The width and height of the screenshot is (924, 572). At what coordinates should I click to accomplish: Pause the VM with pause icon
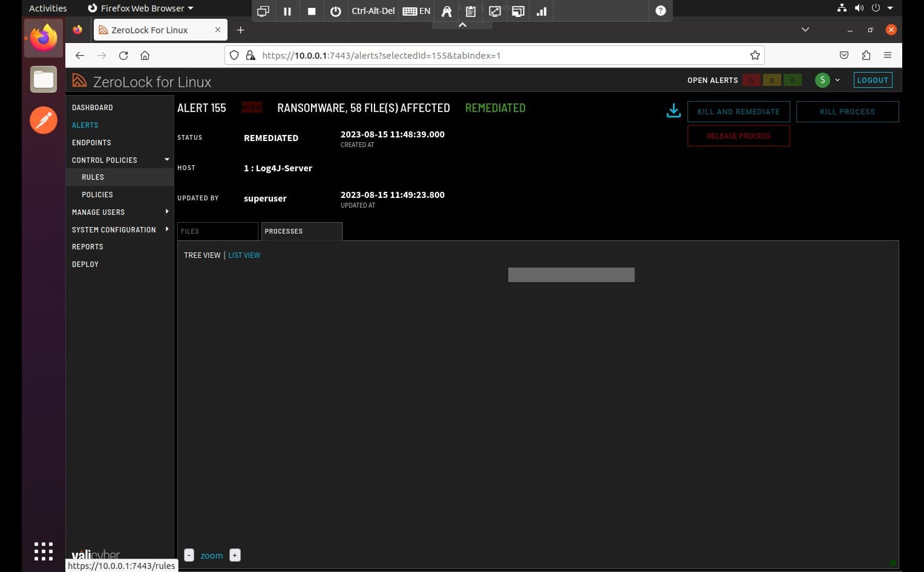pos(287,11)
